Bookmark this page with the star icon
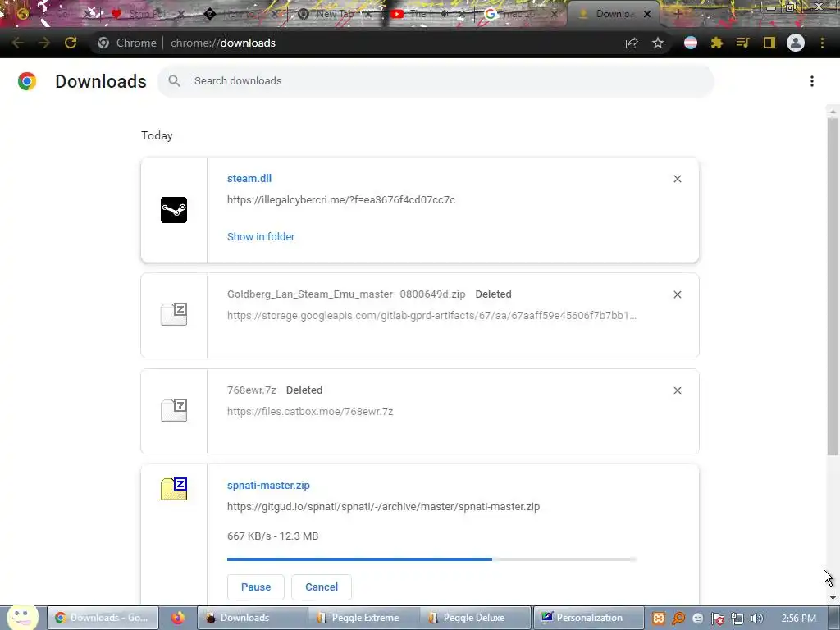This screenshot has width=840, height=630. click(658, 43)
